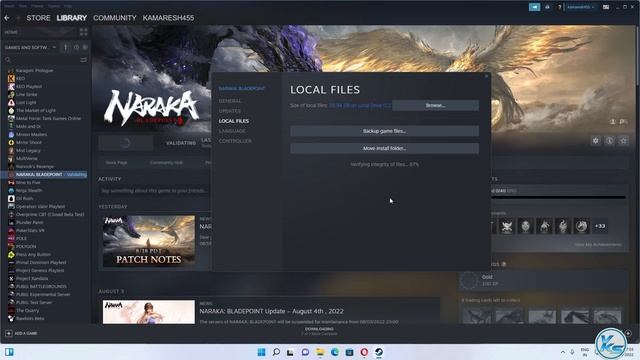
Task: Select Metal Force: Tank Games Online
Action: 48,118
